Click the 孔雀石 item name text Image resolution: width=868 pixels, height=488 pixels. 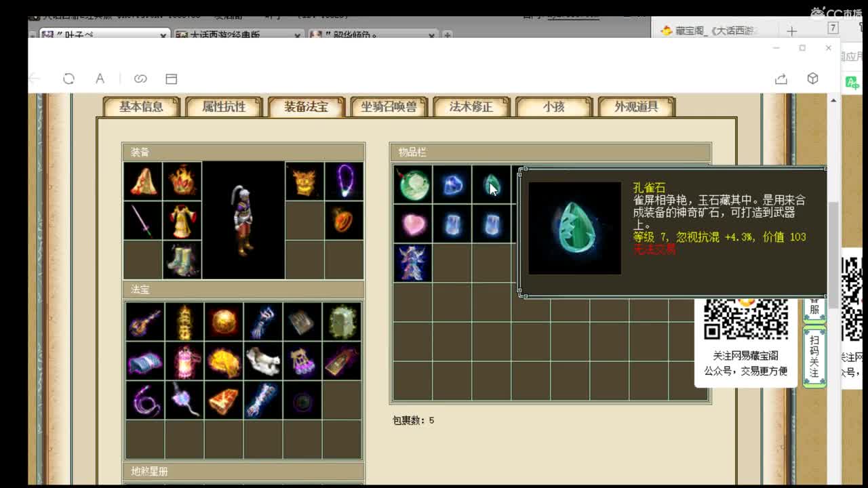point(650,188)
